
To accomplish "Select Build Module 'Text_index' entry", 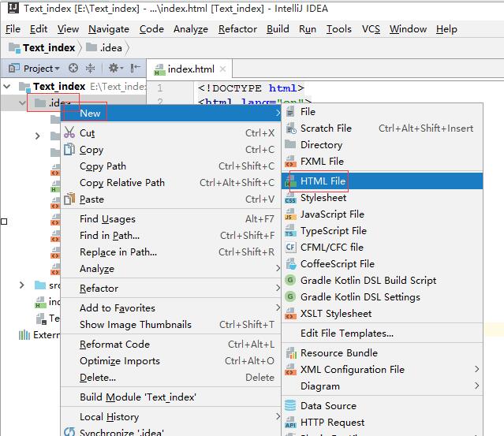I will [x=170, y=397].
